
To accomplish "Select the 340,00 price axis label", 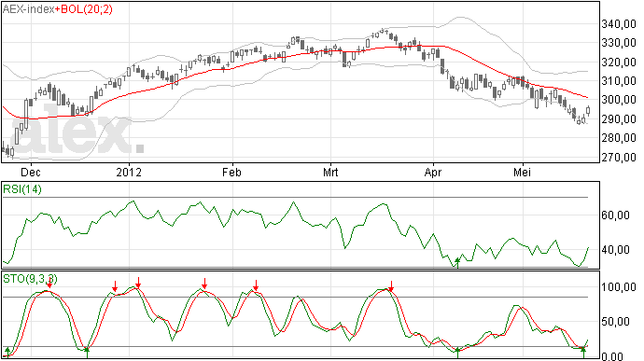I will [x=619, y=24].
